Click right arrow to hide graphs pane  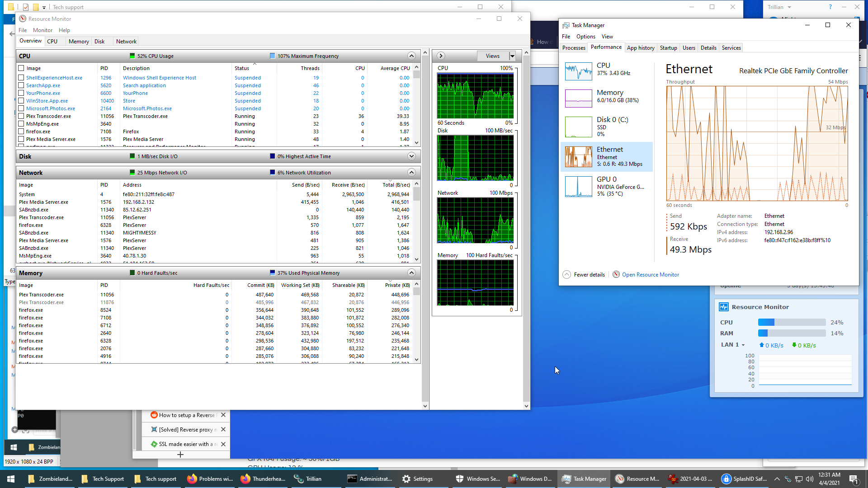point(441,56)
